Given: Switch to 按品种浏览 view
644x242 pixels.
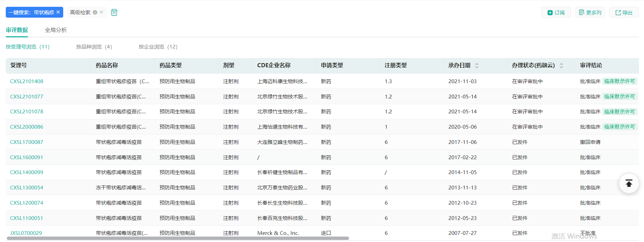Looking at the screenshot, I should click(94, 47).
